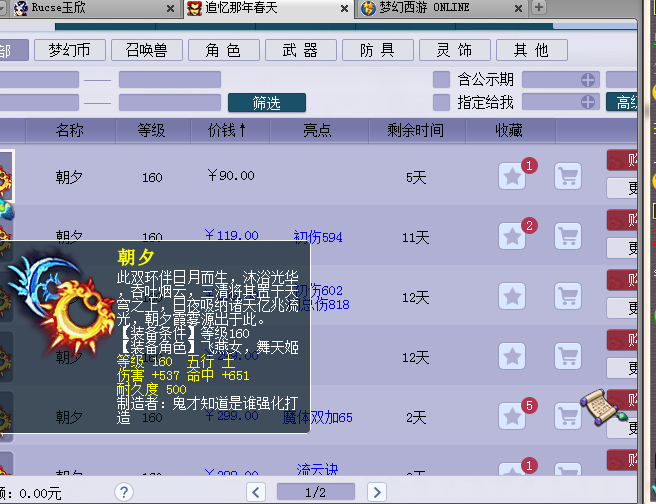Click the 等级 column header
Image resolution: width=656 pixels, height=504 pixels.
(x=152, y=131)
